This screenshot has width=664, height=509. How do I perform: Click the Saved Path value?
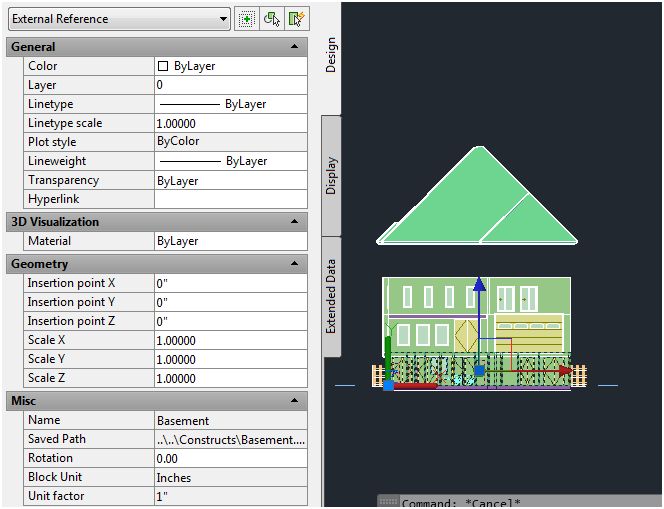click(231, 439)
